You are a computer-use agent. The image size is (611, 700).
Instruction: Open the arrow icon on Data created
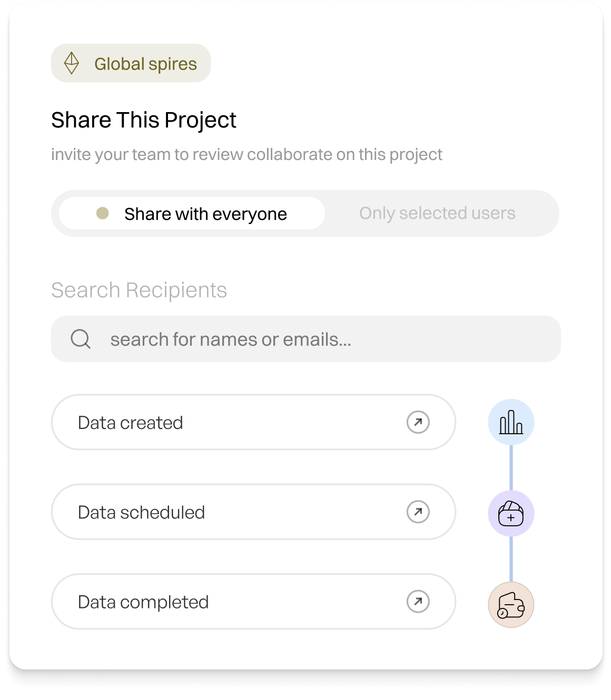tap(418, 422)
